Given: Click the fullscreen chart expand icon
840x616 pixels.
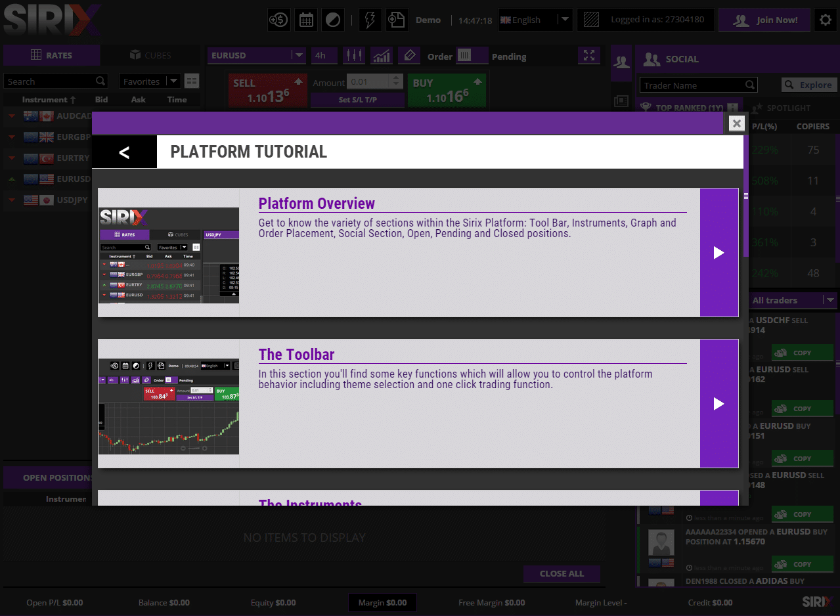Looking at the screenshot, I should point(589,56).
